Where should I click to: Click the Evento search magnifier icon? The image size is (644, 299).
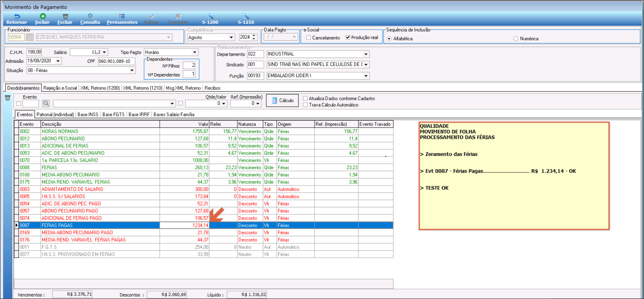(46, 103)
